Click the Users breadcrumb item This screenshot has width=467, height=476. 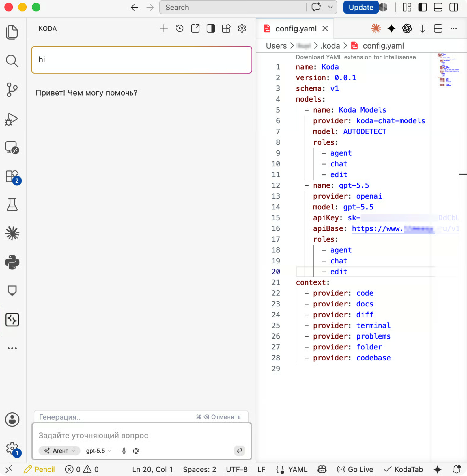coord(276,46)
